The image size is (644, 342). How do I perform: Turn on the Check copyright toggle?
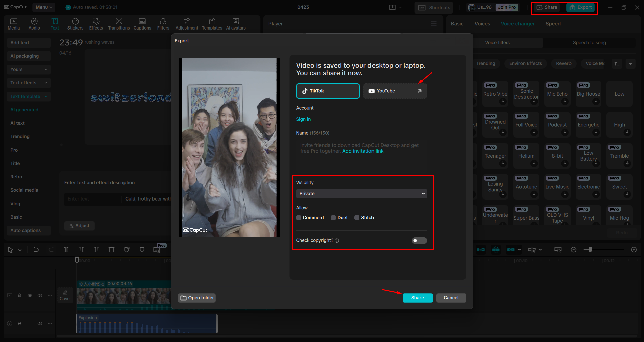pyautogui.click(x=419, y=240)
